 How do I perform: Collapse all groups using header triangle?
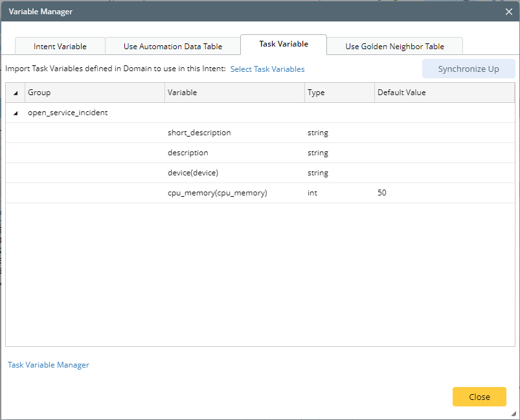pos(16,93)
